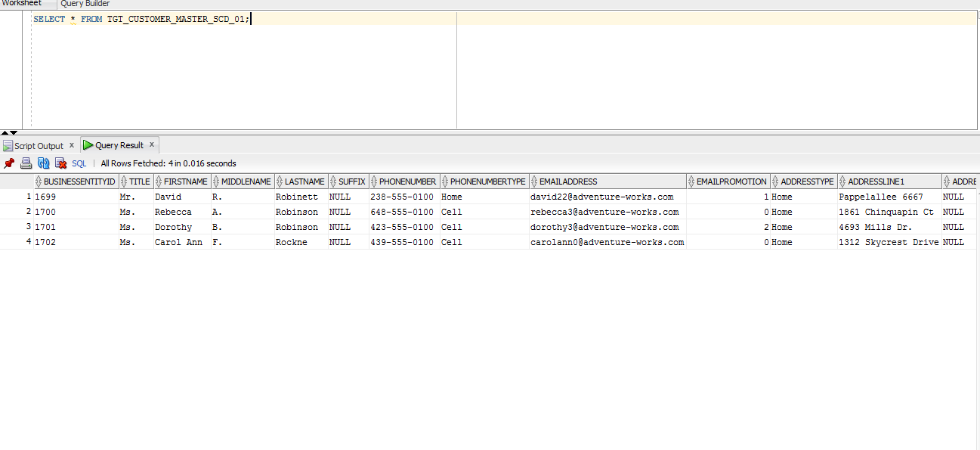This screenshot has width=980, height=450.
Task: Switch to the Query Builder tab
Action: [85, 4]
